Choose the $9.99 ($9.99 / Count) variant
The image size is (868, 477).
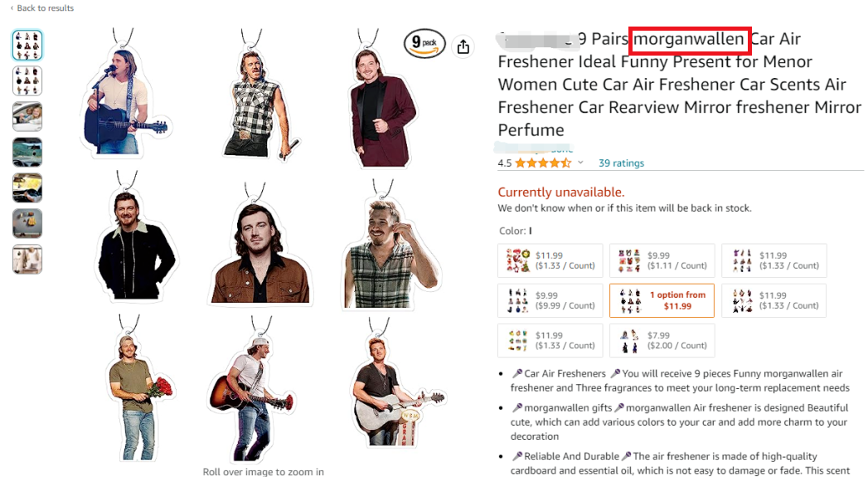click(x=550, y=300)
